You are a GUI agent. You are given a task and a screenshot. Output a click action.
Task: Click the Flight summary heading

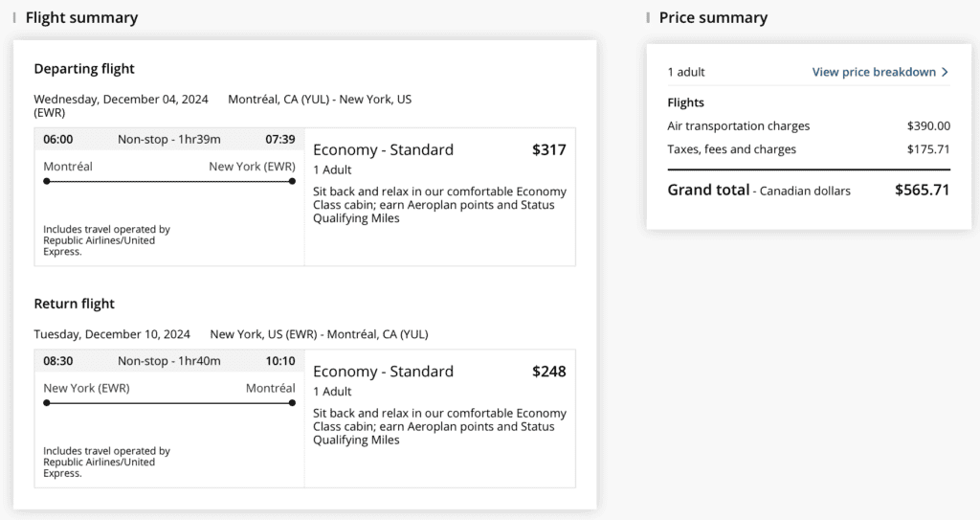click(x=81, y=17)
